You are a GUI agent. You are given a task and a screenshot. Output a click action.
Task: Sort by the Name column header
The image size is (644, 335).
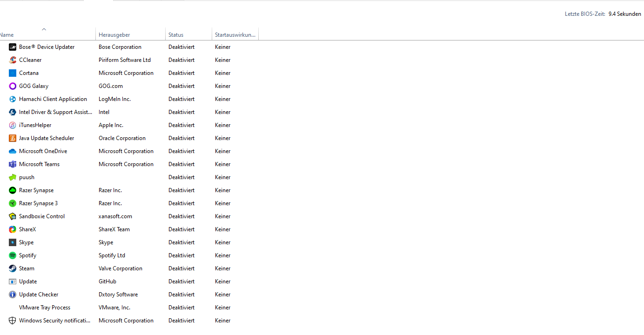47,35
